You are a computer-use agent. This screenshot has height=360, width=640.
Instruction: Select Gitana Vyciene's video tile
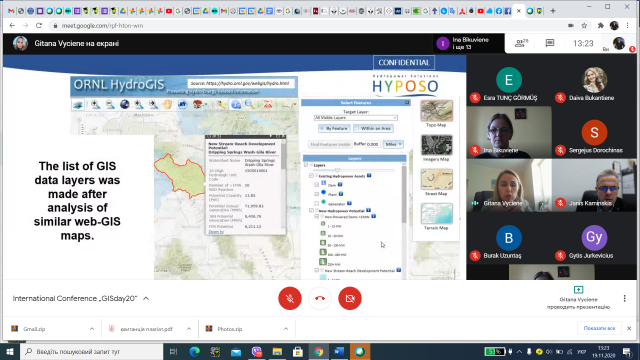[x=509, y=185]
